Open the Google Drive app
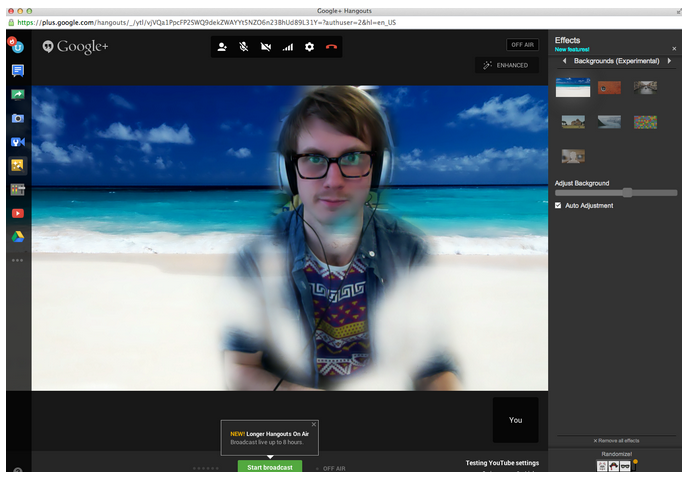 click(x=18, y=237)
